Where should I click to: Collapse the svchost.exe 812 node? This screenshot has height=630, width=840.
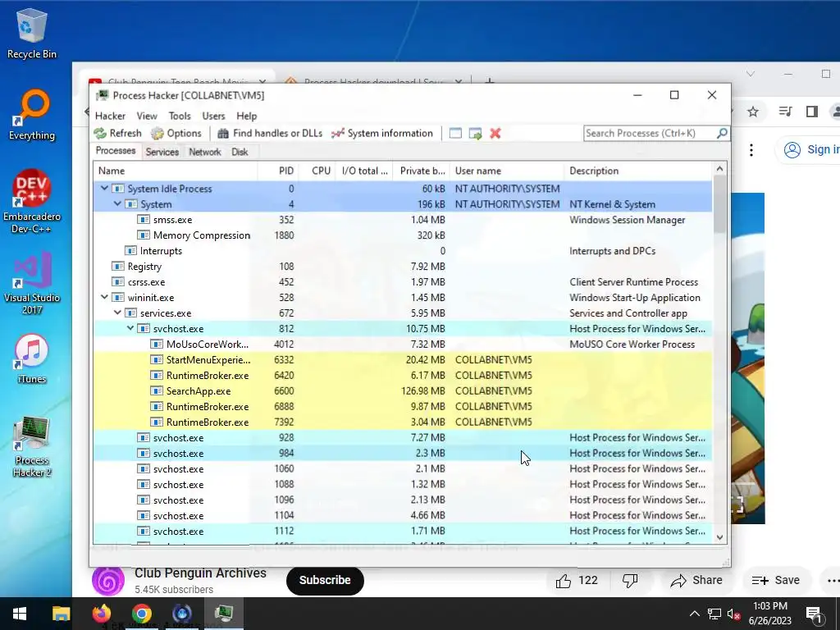(130, 328)
